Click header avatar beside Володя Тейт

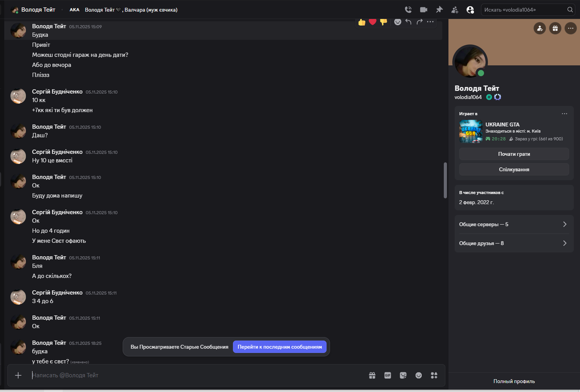point(14,10)
